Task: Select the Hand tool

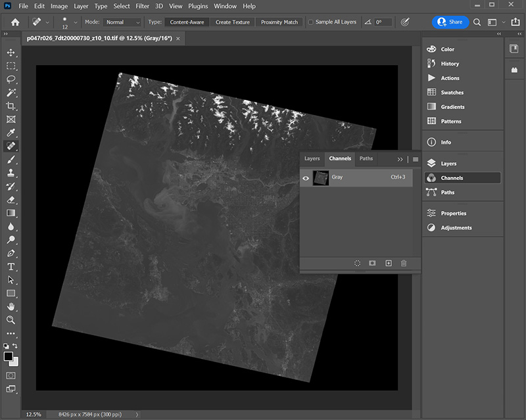Action: (11, 306)
